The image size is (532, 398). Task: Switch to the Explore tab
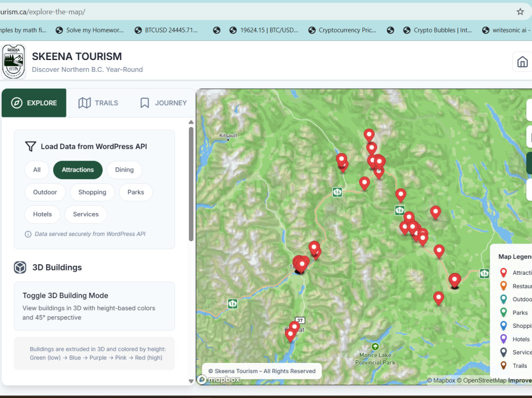point(34,103)
